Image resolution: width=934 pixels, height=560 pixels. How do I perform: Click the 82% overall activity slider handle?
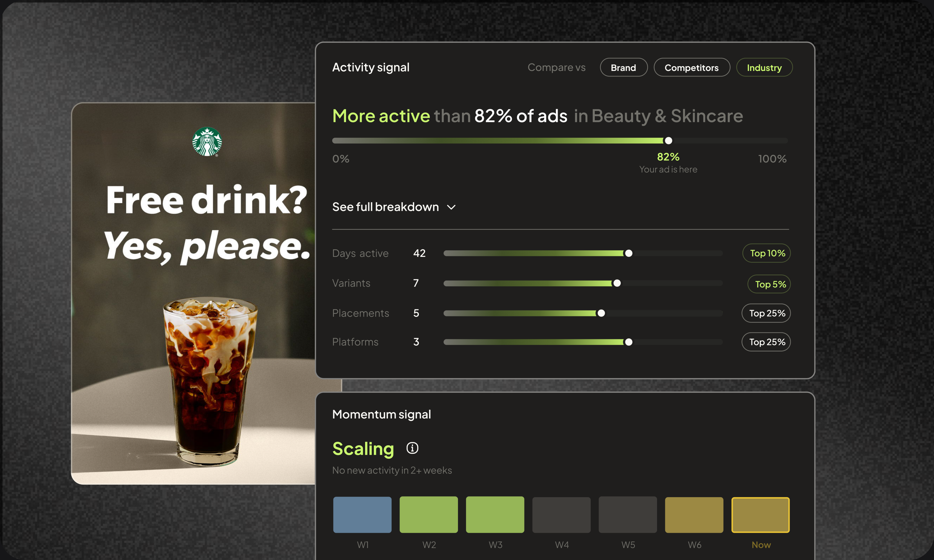tap(668, 141)
